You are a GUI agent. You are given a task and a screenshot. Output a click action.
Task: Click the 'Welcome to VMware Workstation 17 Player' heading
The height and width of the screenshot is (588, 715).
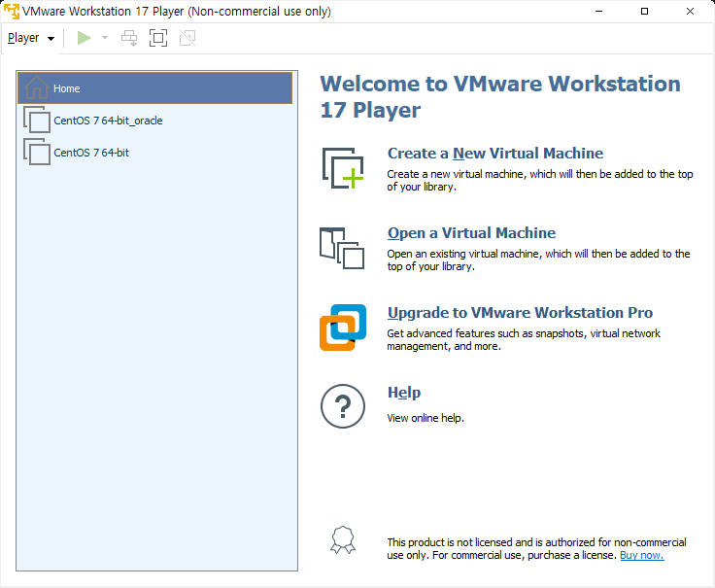click(x=500, y=97)
